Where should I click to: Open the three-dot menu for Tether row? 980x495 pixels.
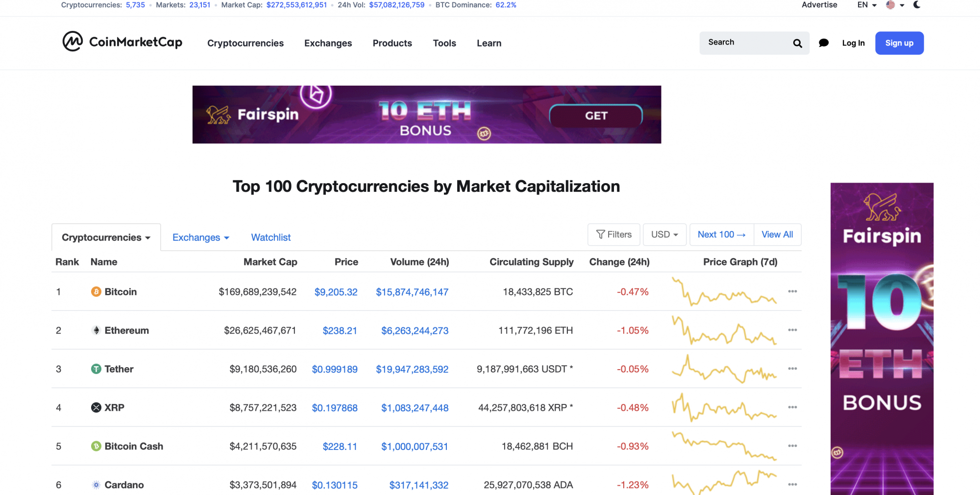coord(792,369)
